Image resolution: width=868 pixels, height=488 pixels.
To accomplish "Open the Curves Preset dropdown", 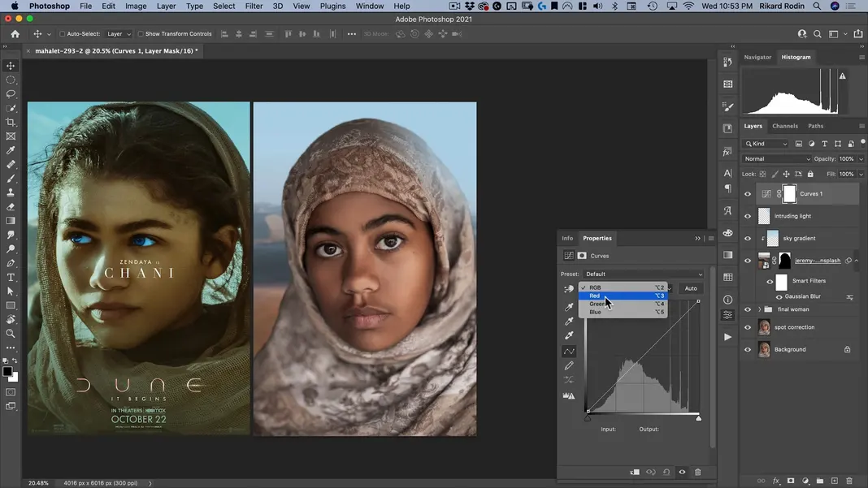I will (643, 274).
